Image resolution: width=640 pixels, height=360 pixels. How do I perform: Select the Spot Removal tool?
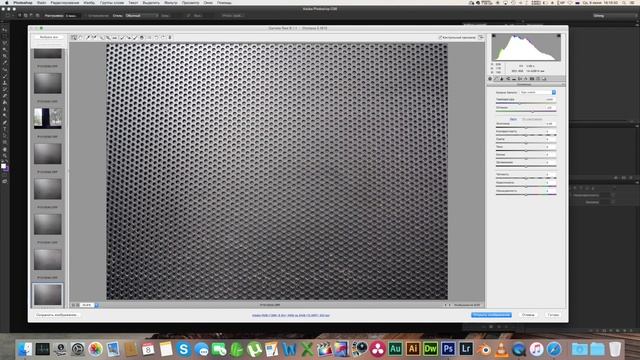click(122, 38)
